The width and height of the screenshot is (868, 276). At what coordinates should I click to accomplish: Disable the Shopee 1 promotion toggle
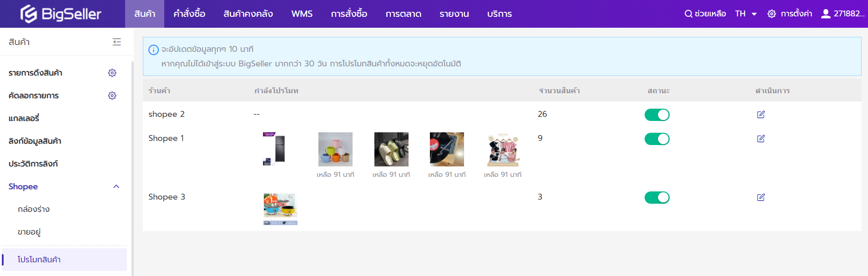click(656, 139)
